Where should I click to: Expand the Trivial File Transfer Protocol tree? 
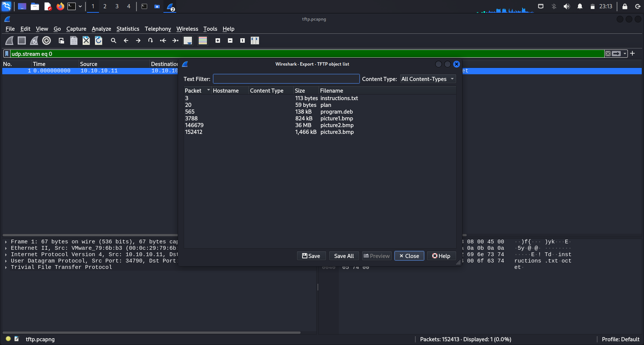6,267
